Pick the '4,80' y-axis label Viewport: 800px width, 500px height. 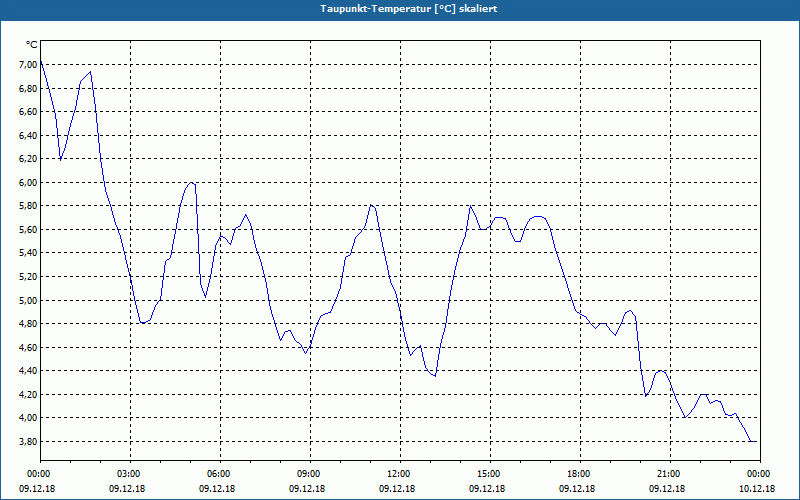(x=28, y=324)
